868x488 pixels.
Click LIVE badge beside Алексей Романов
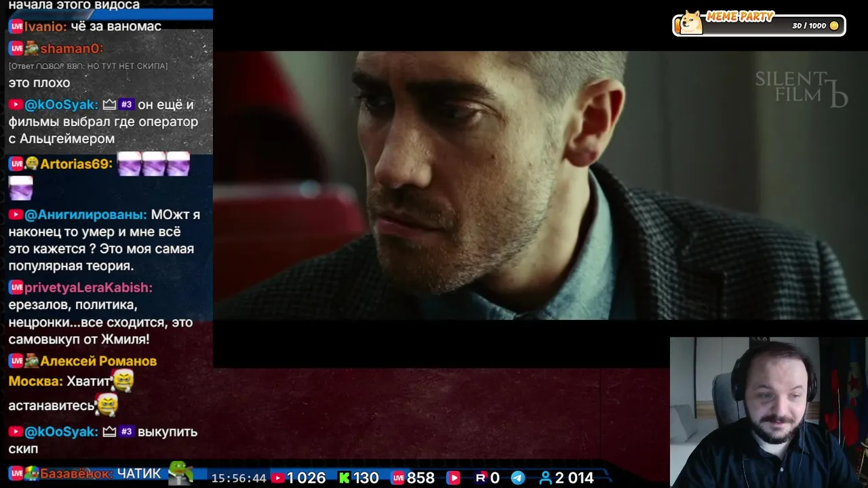pyautogui.click(x=16, y=361)
